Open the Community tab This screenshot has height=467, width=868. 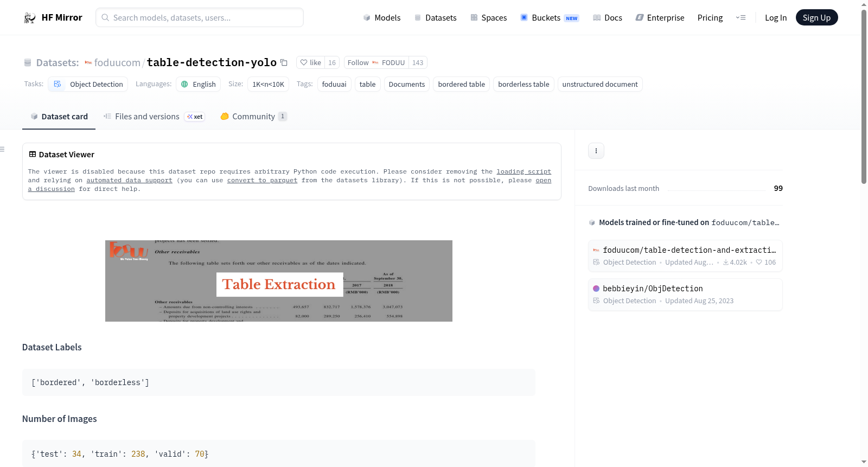[x=253, y=117]
